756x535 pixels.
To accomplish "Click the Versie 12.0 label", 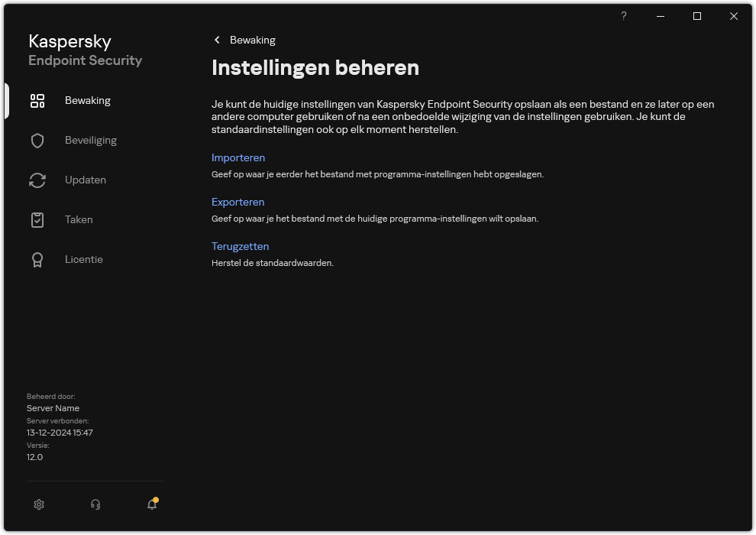I will [x=34, y=456].
